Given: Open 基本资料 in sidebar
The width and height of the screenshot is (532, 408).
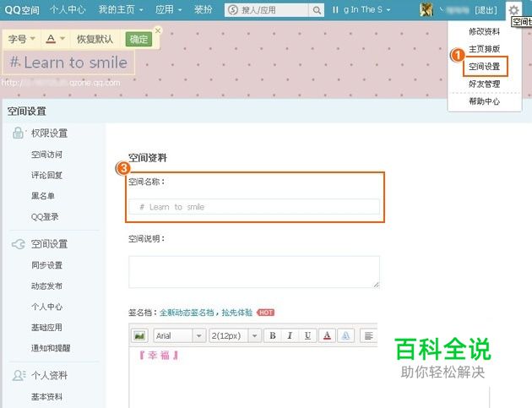Looking at the screenshot, I should click(x=46, y=397).
